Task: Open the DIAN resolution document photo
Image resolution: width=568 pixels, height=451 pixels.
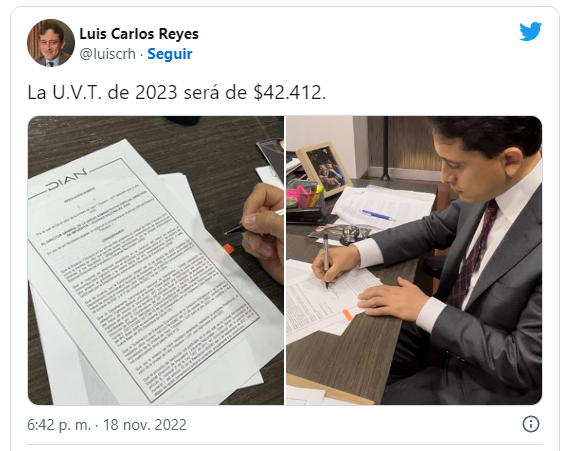Action: point(156,260)
